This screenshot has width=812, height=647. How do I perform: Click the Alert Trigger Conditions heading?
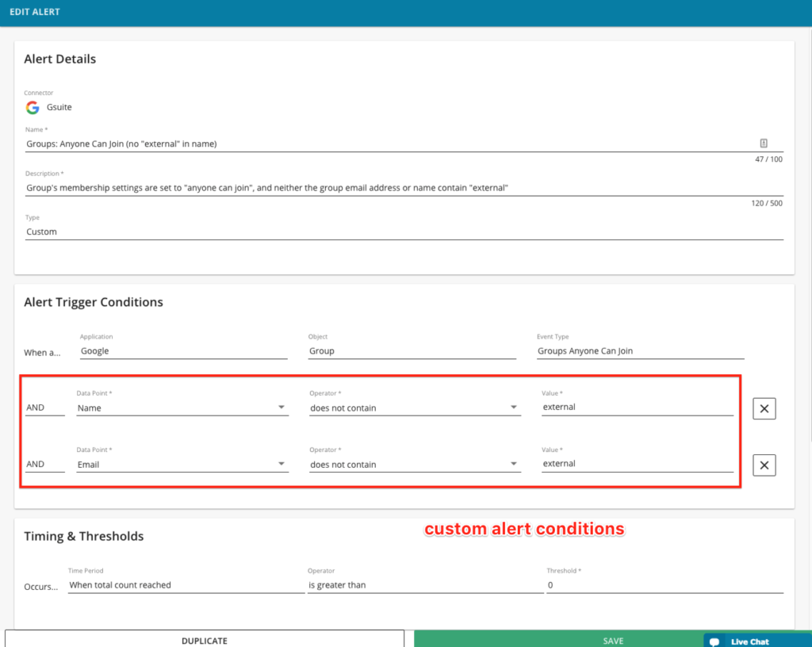tap(94, 302)
